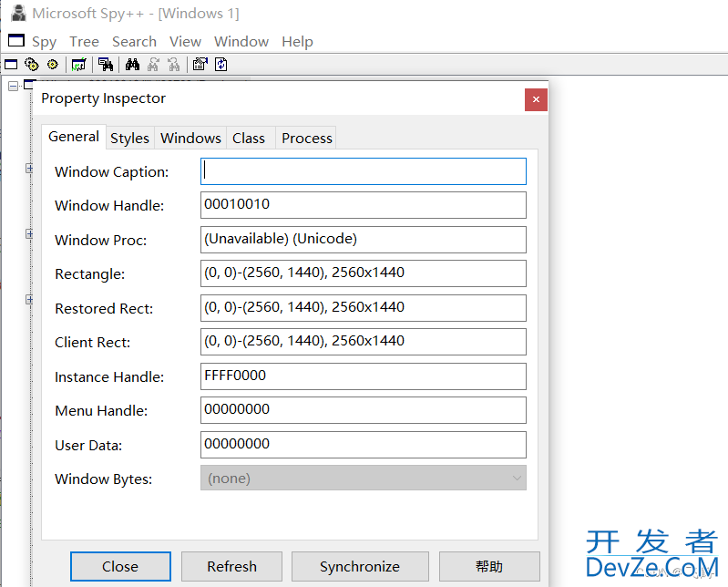Click the MDI window icon left of Spy menu
728x587 pixels.
click(16, 41)
